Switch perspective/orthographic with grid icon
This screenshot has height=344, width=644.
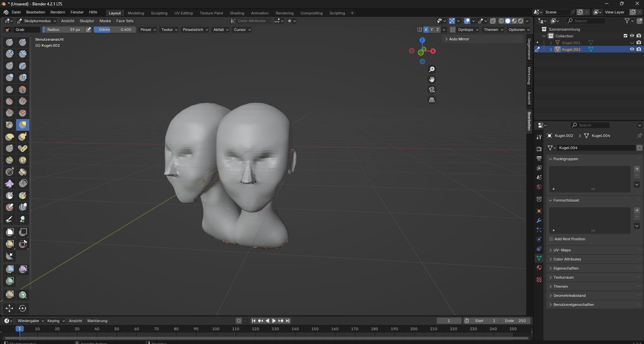[432, 100]
